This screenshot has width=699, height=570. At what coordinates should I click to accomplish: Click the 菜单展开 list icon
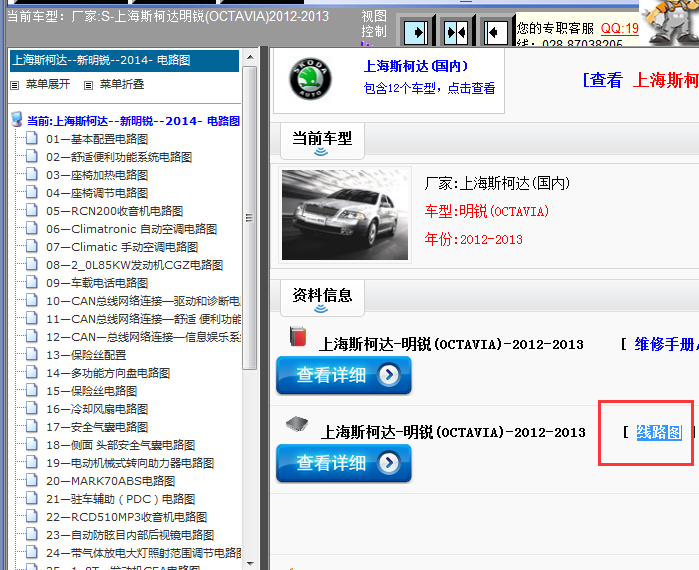coord(15,85)
